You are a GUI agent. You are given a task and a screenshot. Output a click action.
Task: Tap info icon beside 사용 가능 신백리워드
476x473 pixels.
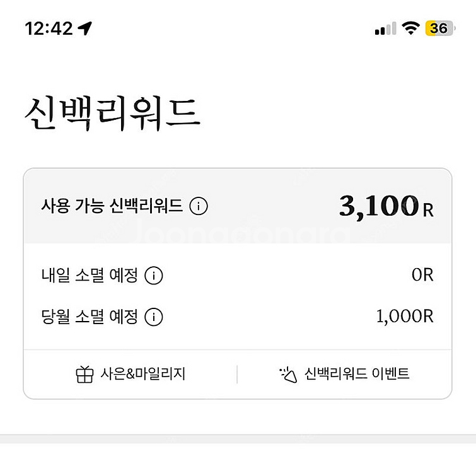(199, 206)
